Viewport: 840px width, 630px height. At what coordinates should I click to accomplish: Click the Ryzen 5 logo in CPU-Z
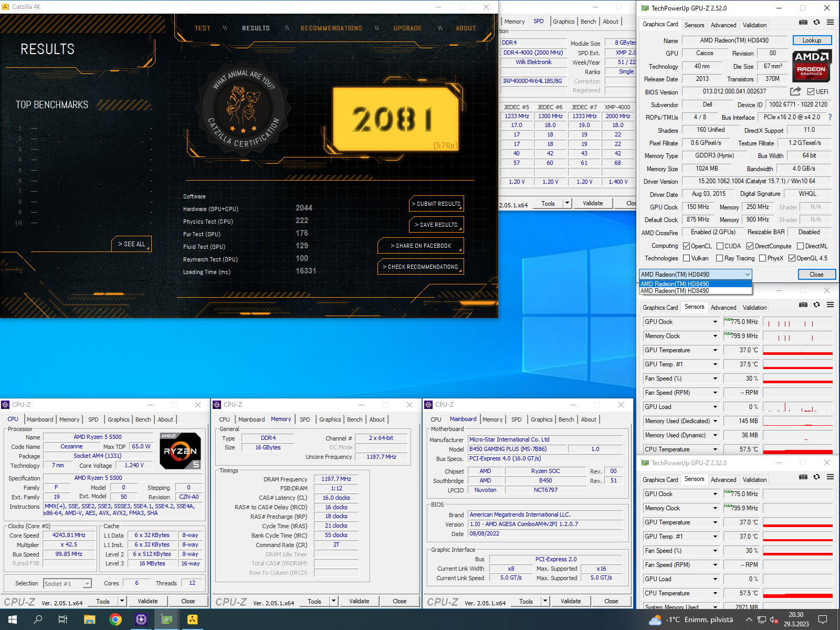click(x=180, y=450)
